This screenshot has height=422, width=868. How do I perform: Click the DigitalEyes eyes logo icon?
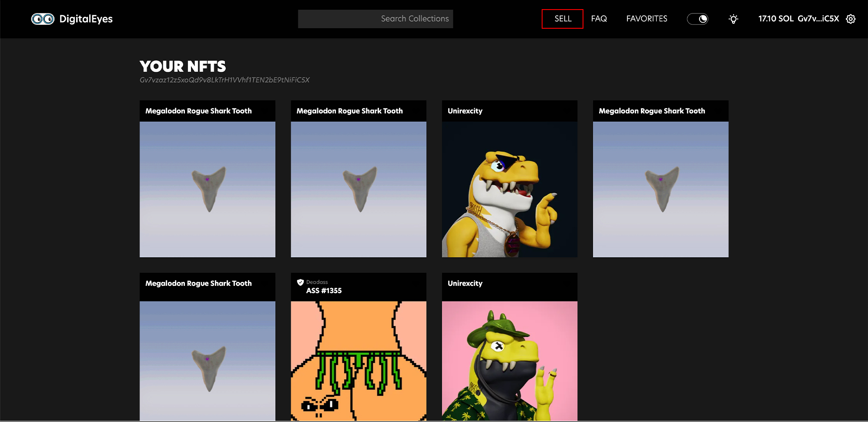coord(43,19)
